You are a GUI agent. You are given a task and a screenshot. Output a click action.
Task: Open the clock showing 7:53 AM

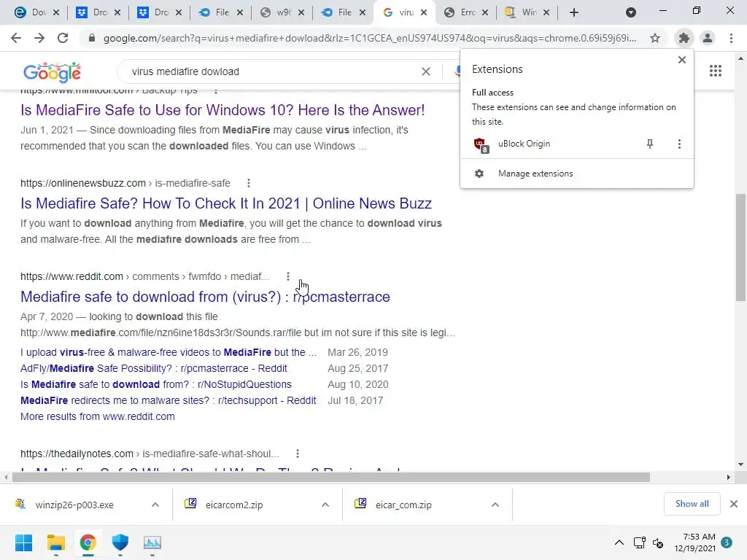click(x=694, y=542)
